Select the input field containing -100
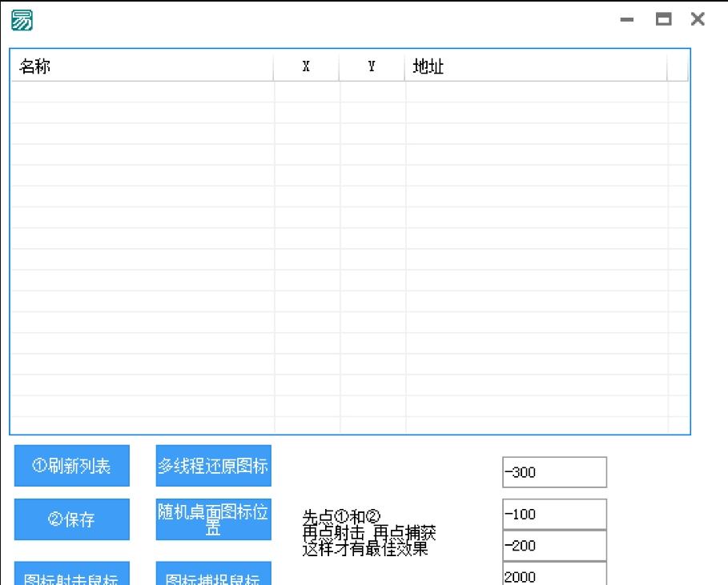This screenshot has height=585, width=728. 553,514
